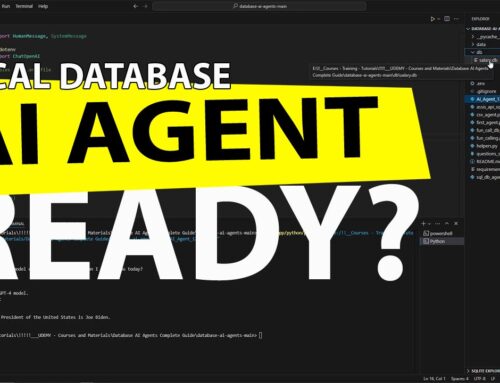
Task: Open terminal panel ellipsis actions
Action: tap(438, 223)
